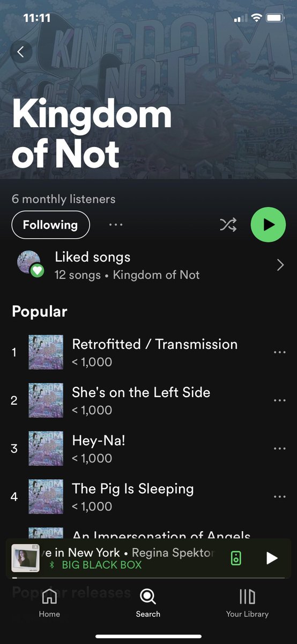The width and height of the screenshot is (297, 644).
Task: Play the track Hey-Na!
Action: click(x=99, y=441)
